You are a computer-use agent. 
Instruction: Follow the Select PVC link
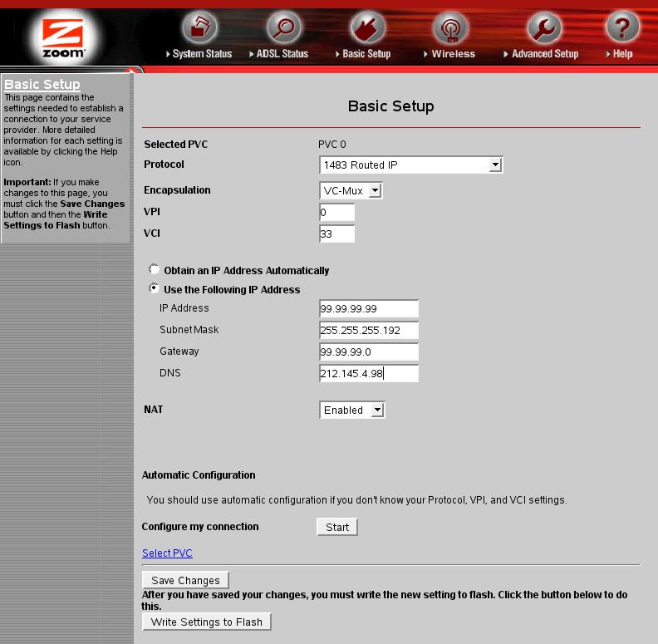click(x=167, y=553)
